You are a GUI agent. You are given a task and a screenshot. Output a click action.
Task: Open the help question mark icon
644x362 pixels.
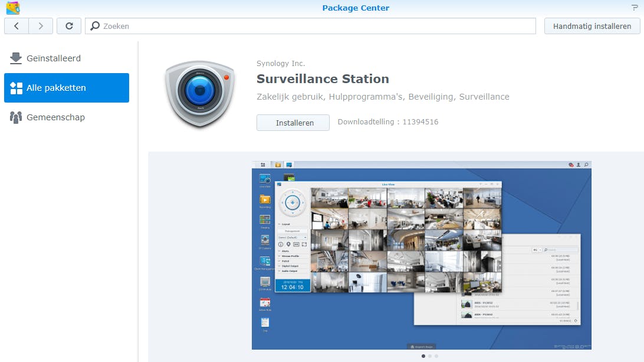(x=635, y=8)
